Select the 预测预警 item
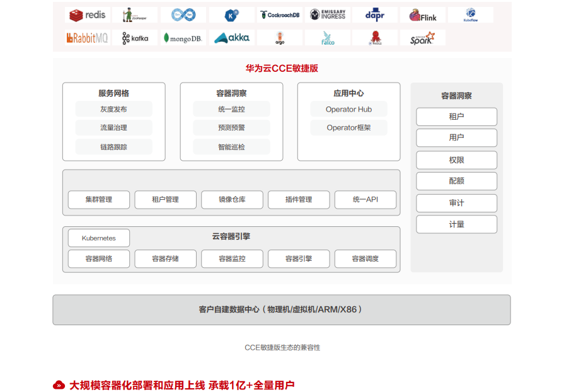This screenshot has height=392, width=564. point(231,127)
